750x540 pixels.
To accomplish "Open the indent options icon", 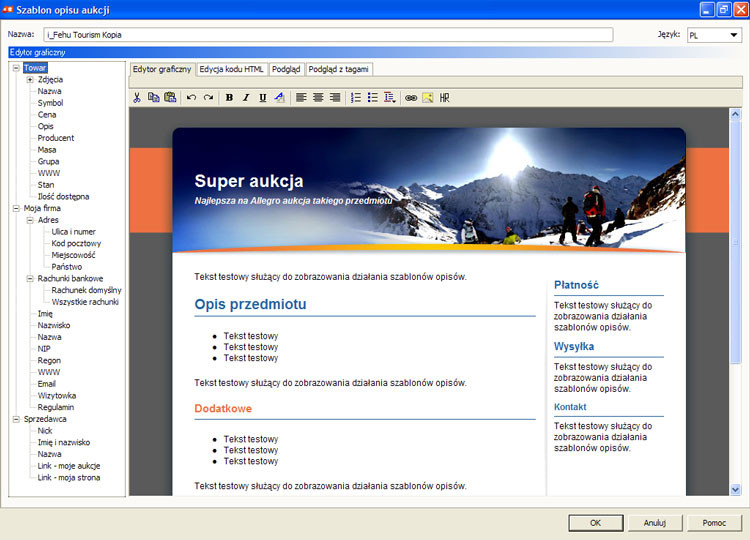I will pyautogui.click(x=390, y=98).
